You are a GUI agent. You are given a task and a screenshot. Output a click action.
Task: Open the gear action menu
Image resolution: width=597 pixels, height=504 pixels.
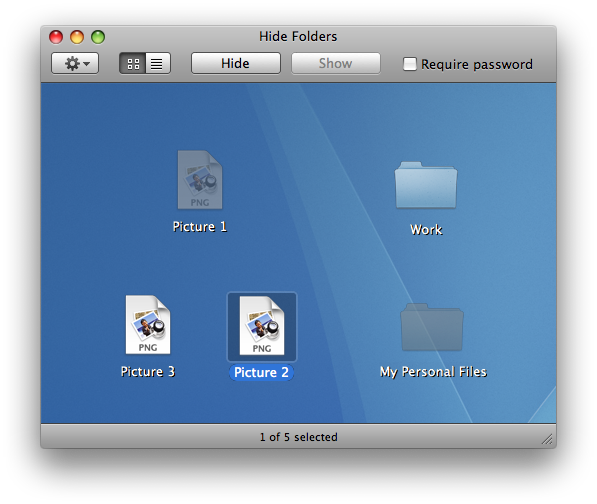(75, 63)
